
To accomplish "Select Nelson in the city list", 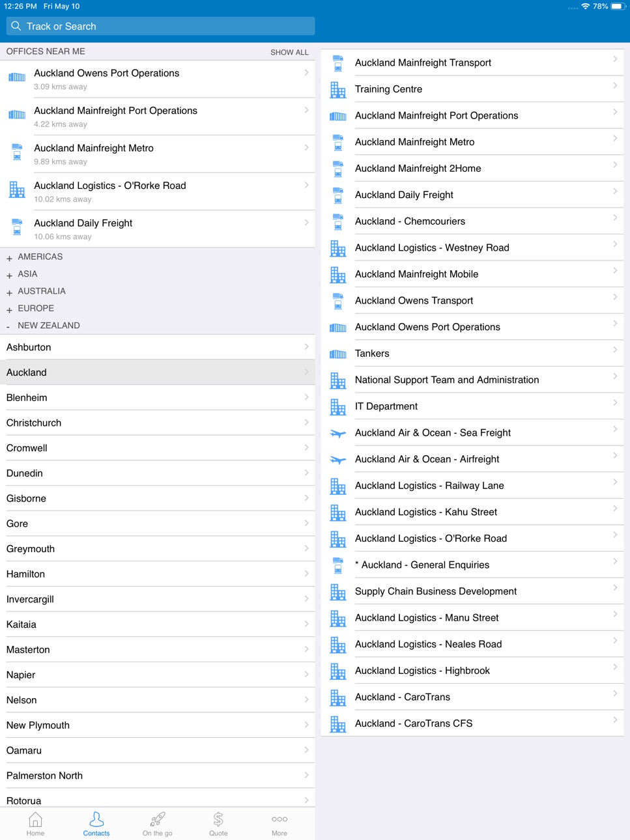I will point(158,700).
